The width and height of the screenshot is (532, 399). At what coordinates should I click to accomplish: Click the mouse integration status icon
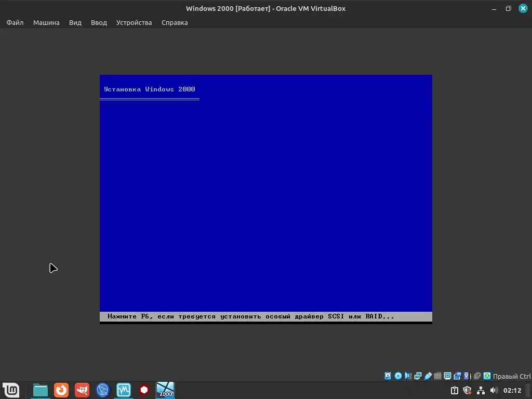[x=477, y=376]
